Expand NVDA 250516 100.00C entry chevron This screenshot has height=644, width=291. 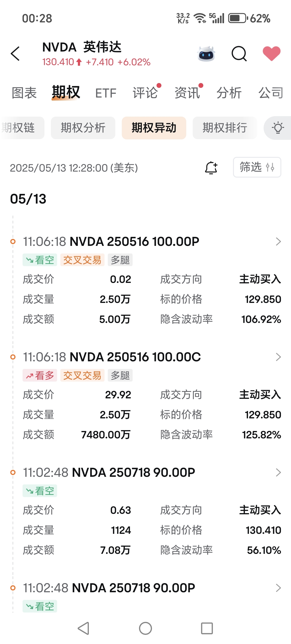point(278,357)
